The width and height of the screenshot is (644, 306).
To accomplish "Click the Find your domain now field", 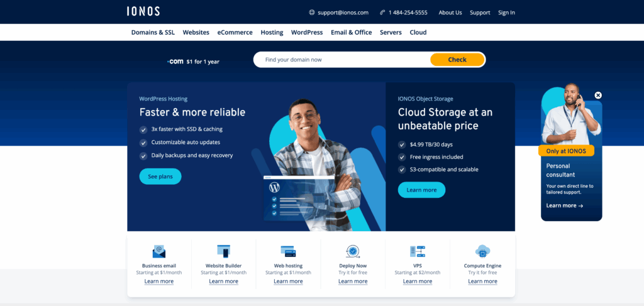I will [x=341, y=60].
